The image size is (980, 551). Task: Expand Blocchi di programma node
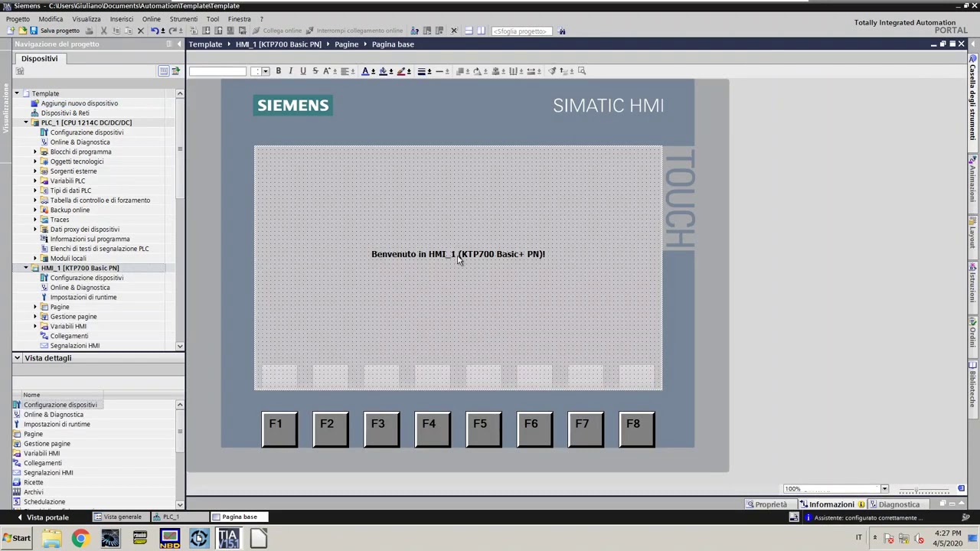(x=34, y=152)
